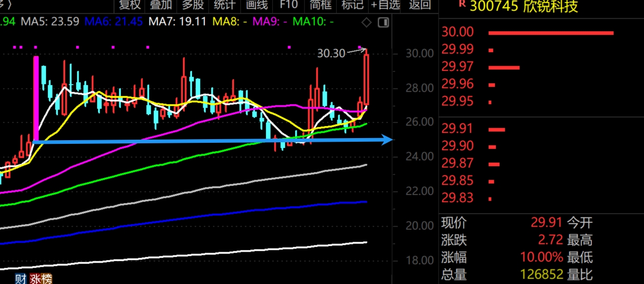Viewport: 644px width, 284px height.
Task: Click the 涨 badge icon
Action: tap(35, 279)
